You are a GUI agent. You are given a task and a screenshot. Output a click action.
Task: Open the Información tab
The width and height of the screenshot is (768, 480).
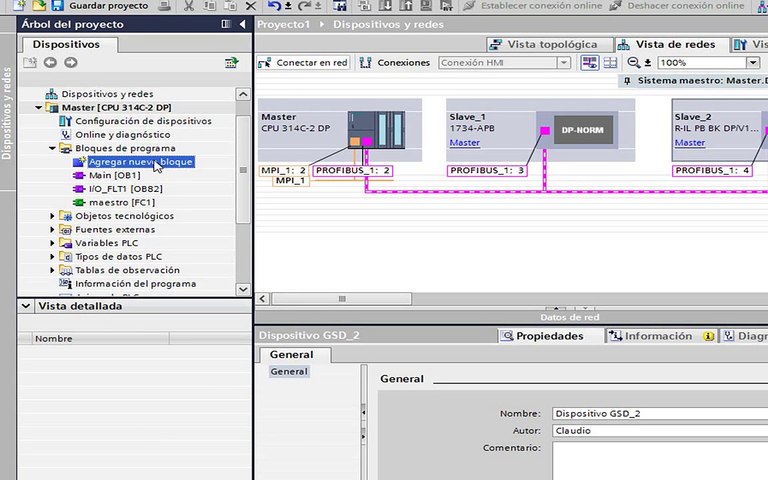tap(661, 336)
